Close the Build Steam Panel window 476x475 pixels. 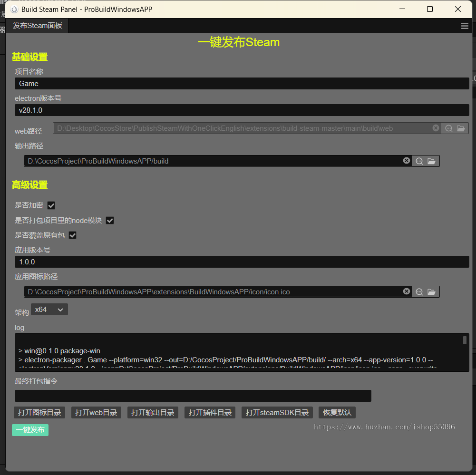click(x=458, y=9)
